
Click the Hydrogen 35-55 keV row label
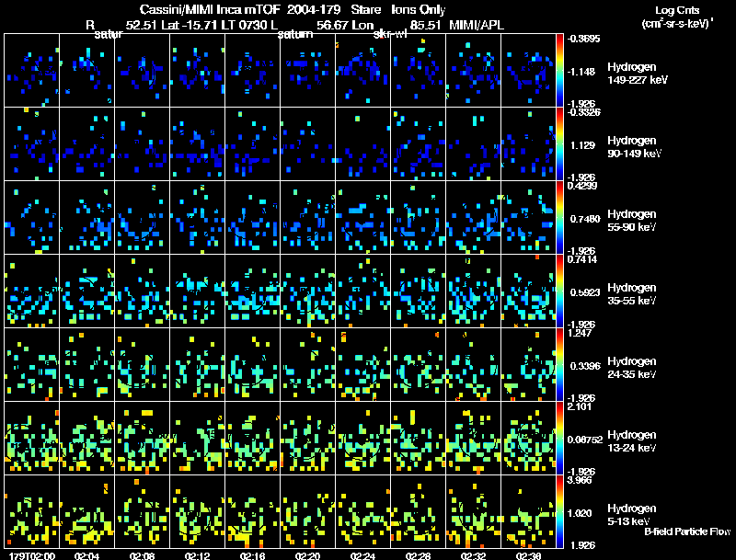pos(632,294)
